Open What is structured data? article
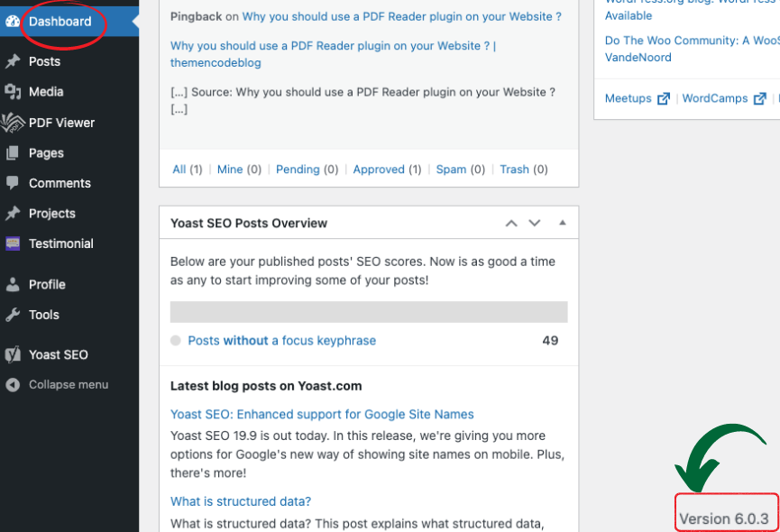 241,501
